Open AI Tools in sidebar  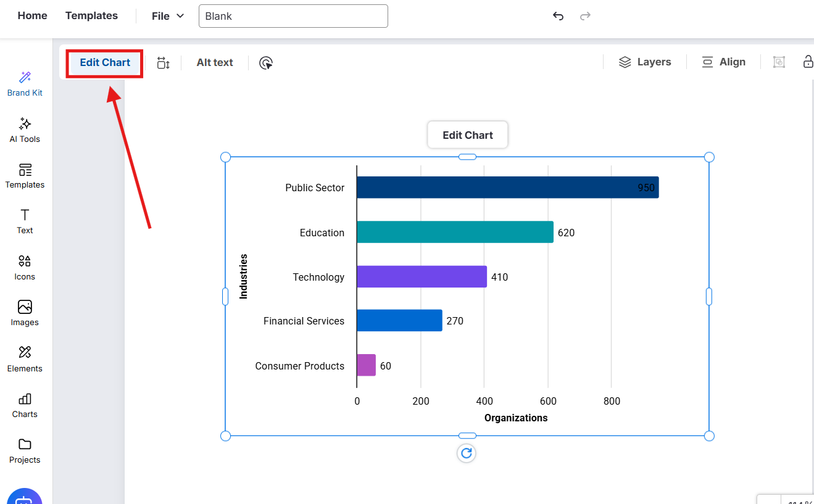pos(25,130)
